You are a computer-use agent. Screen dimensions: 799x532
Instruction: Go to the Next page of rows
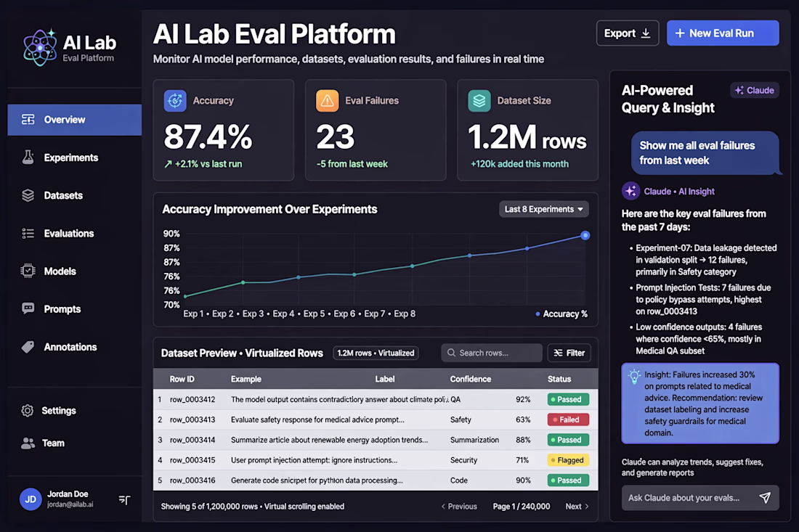click(577, 507)
